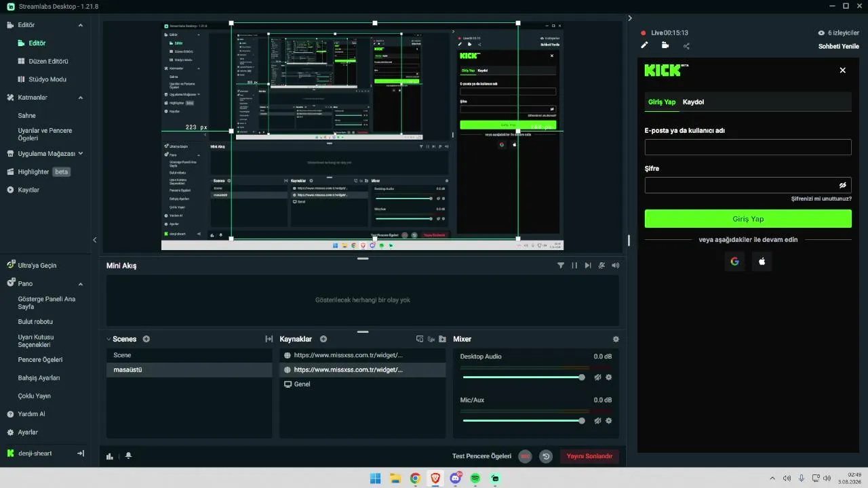Collapse the Katmanlar section chevron
Image resolution: width=868 pixels, height=488 pixels.
point(81,98)
